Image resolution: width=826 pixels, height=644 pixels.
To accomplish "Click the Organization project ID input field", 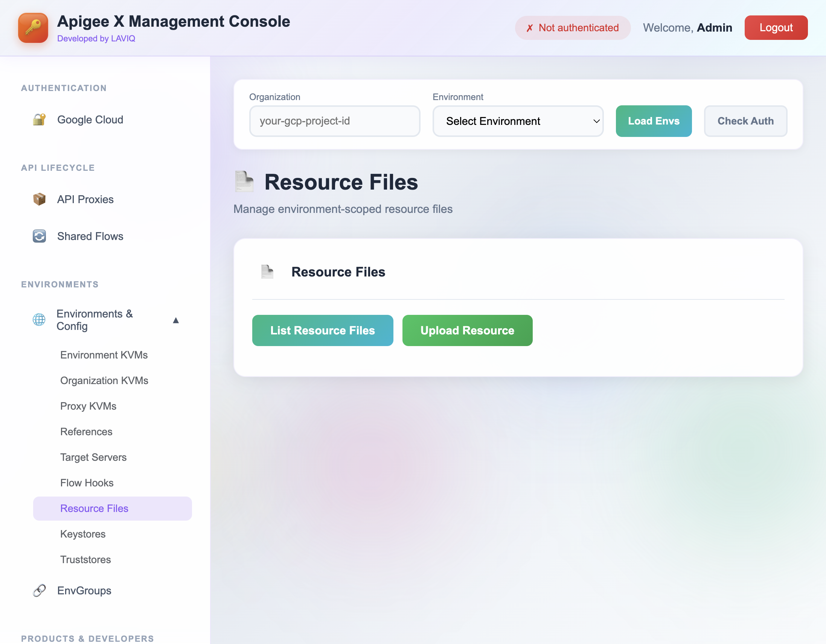I will point(334,121).
